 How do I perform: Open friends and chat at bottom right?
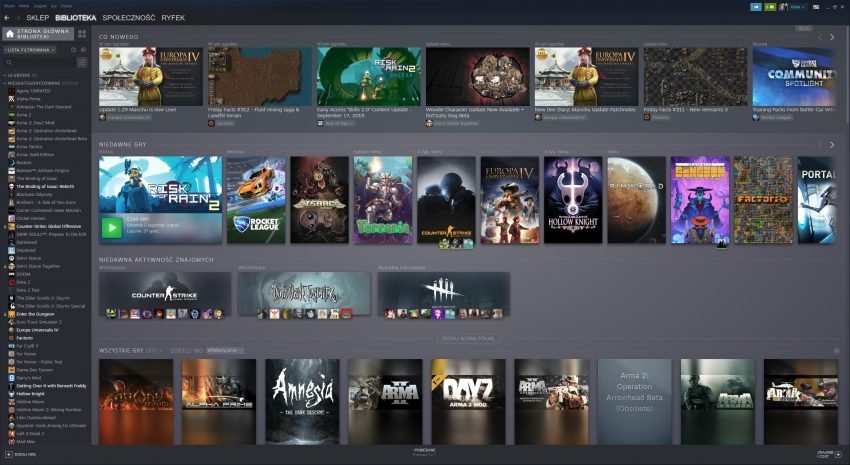(828, 454)
